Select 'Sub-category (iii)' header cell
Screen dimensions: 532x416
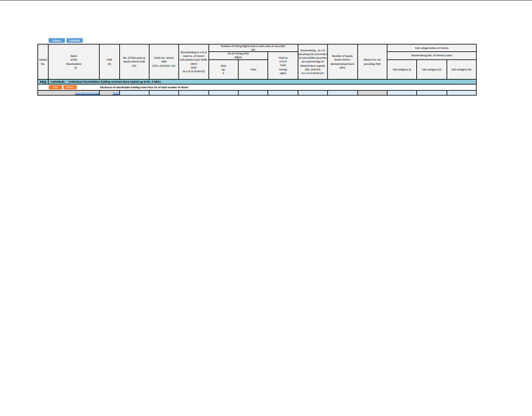point(461,69)
